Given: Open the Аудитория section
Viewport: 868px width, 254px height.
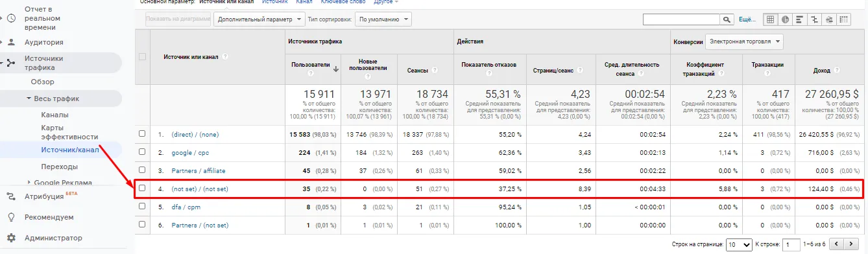Looking at the screenshot, I should point(43,42).
